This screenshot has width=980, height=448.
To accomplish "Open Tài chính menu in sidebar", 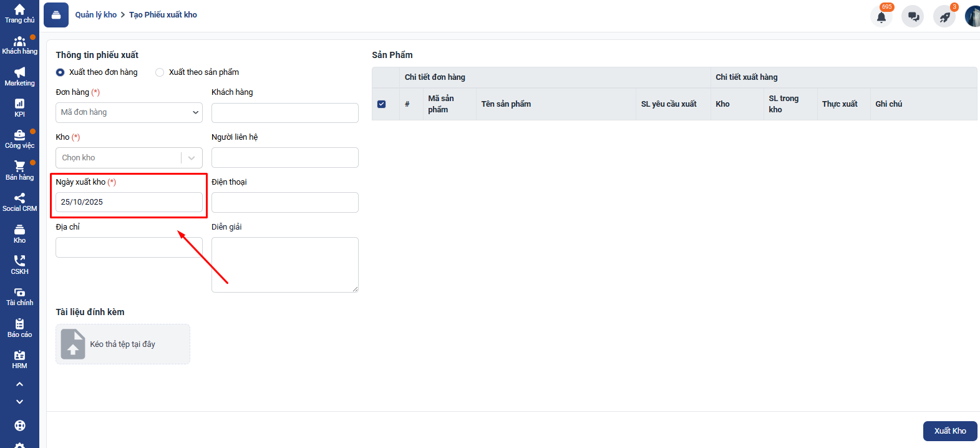I will coord(19,296).
